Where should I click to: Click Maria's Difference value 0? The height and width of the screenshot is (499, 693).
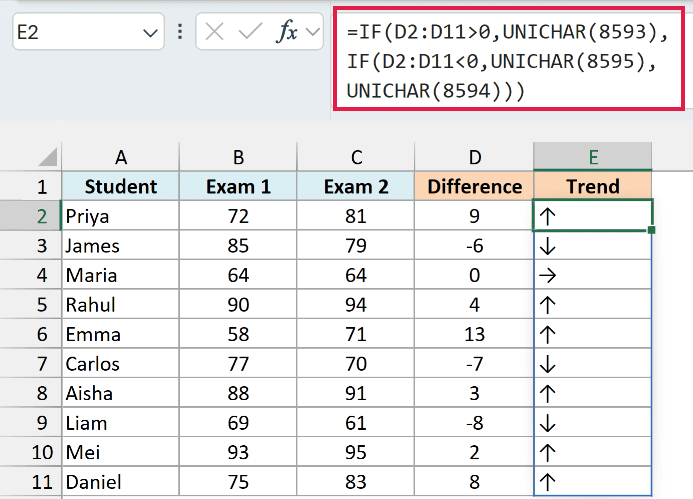click(474, 275)
